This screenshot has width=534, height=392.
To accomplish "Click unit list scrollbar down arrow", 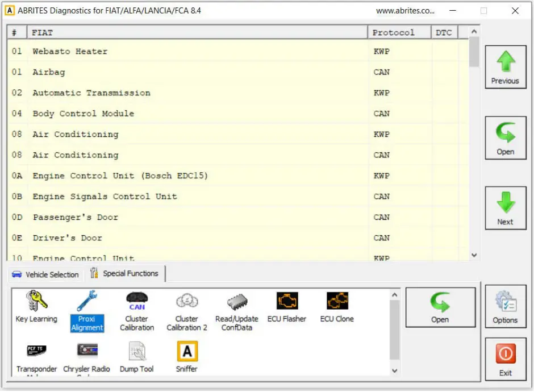I will tap(474, 255).
